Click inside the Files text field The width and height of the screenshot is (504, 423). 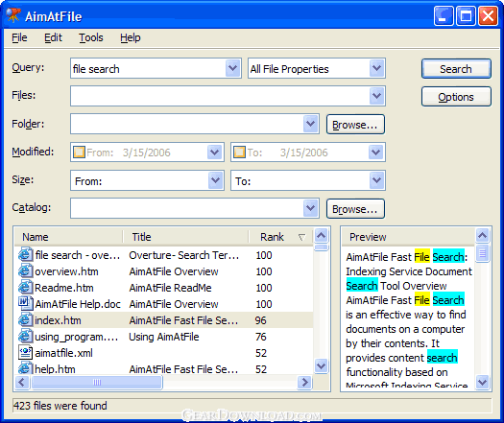pos(220,96)
